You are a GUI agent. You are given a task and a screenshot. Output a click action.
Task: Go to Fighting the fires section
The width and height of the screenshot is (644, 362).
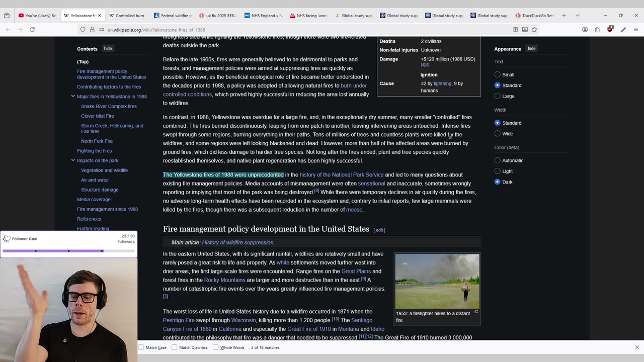pos(95,151)
